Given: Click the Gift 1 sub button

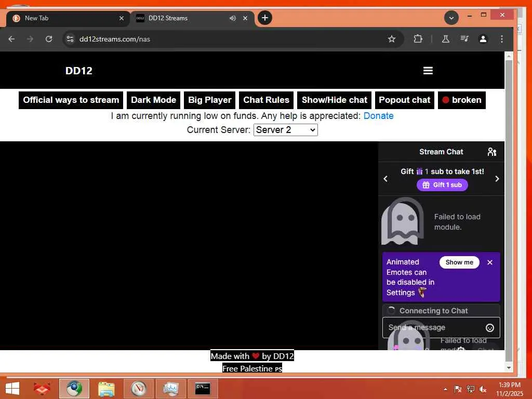Looking at the screenshot, I should point(442,185).
